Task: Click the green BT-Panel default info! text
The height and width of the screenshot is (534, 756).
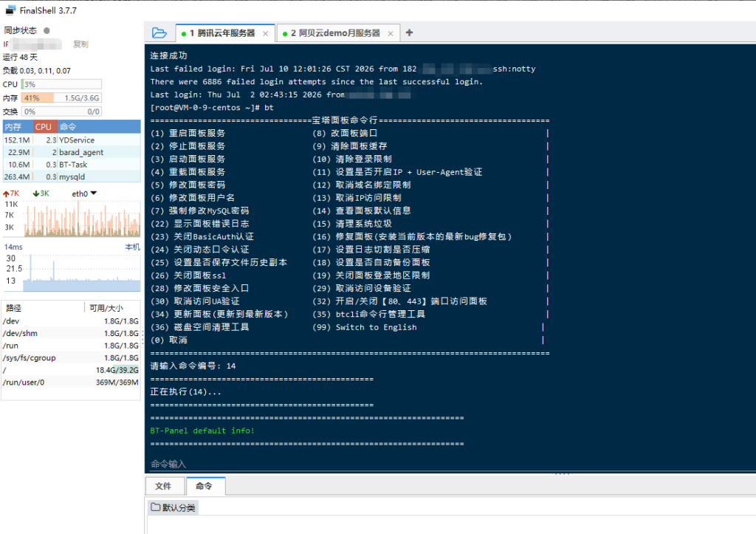Action: pyautogui.click(x=202, y=431)
